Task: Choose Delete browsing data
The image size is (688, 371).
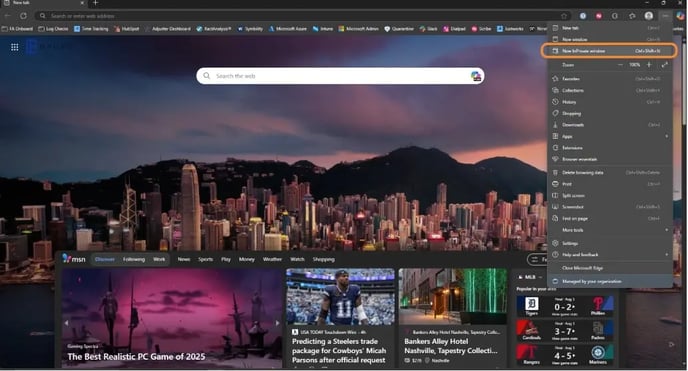Action: click(x=609, y=173)
